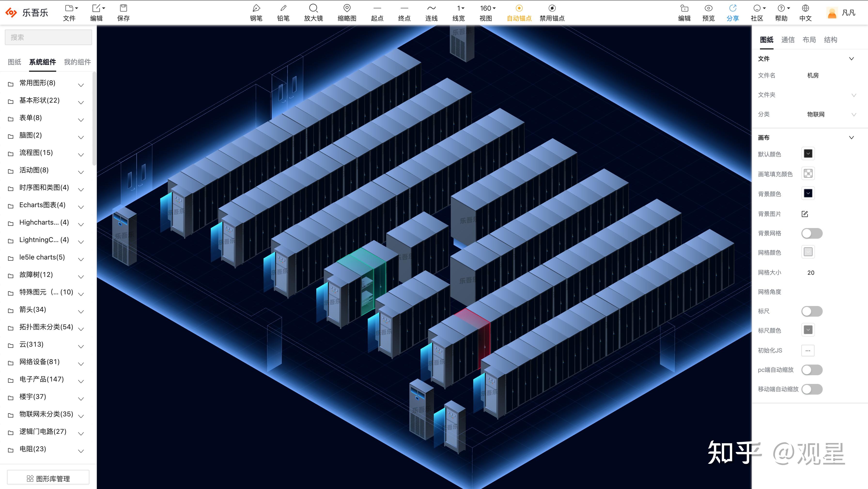Turn on the 标尺 ruler switch

click(x=811, y=311)
